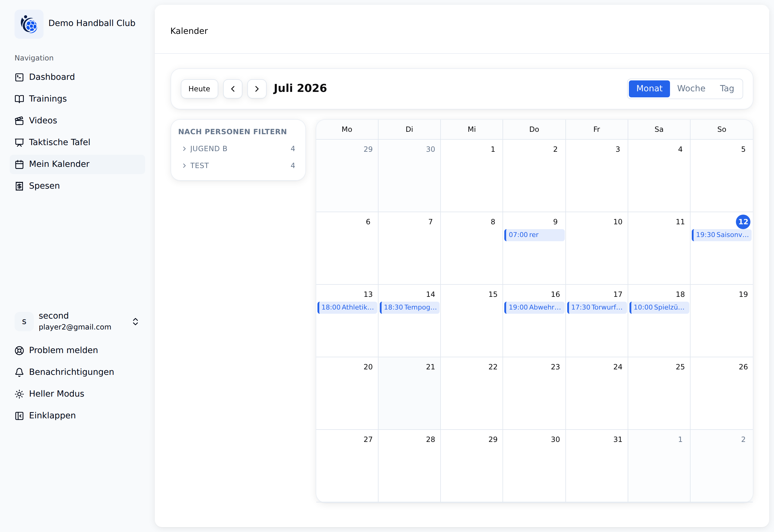Click day number 15 in calendar
The image size is (774, 532).
pos(493,294)
